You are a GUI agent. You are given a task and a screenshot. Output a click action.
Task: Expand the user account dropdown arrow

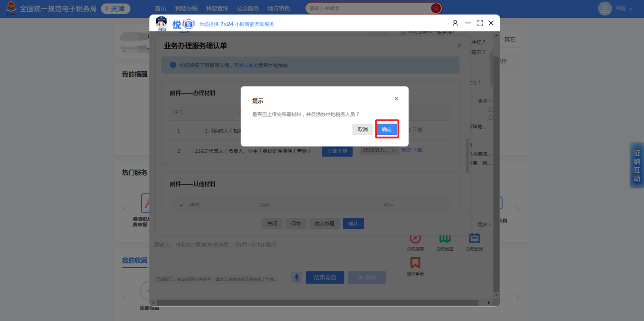coord(631,9)
